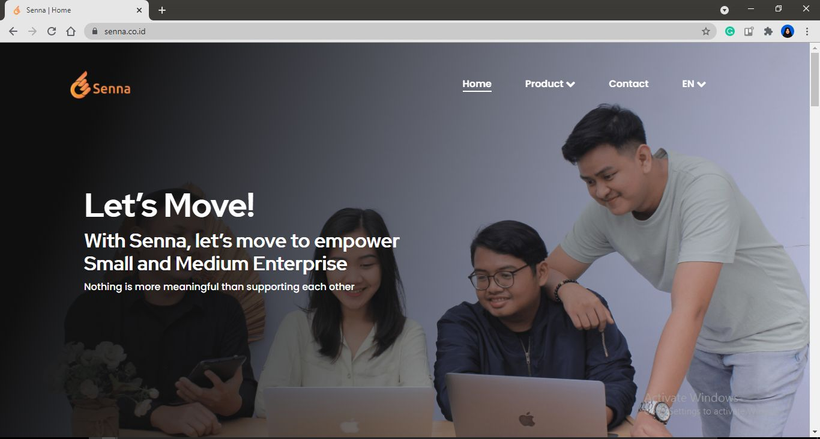This screenshot has height=439, width=820.
Task: Click the page vertical scrollbar thumb
Action: pos(814,78)
